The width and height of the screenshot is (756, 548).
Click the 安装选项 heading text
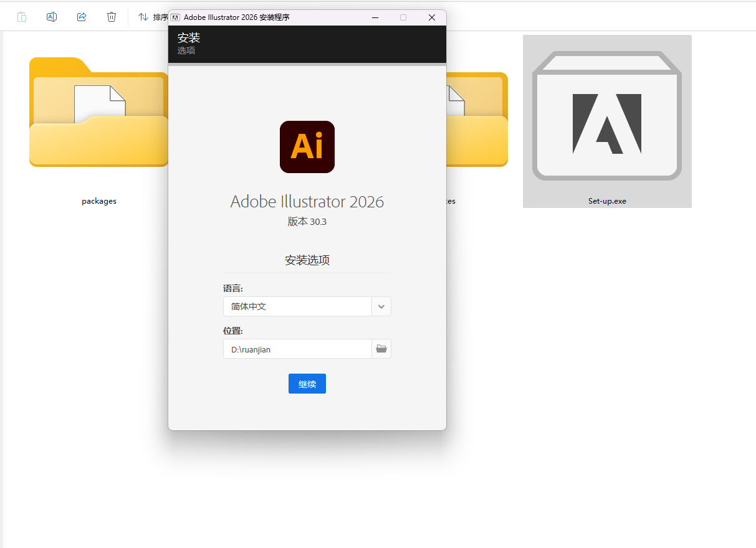[x=307, y=260]
